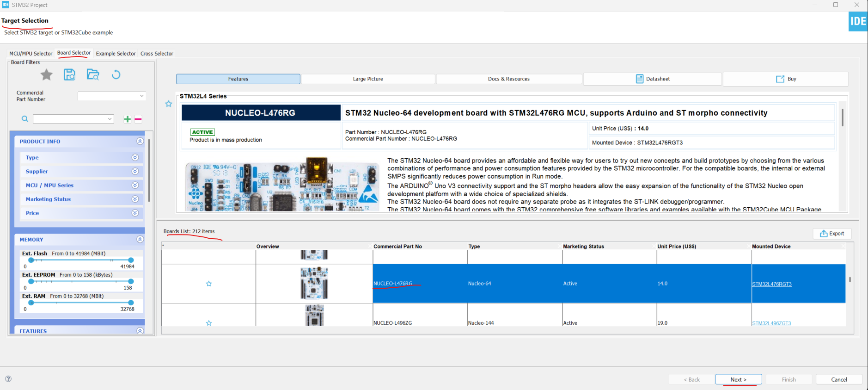The image size is (868, 390).
Task: Click the board photo in details panel
Action: (282, 185)
